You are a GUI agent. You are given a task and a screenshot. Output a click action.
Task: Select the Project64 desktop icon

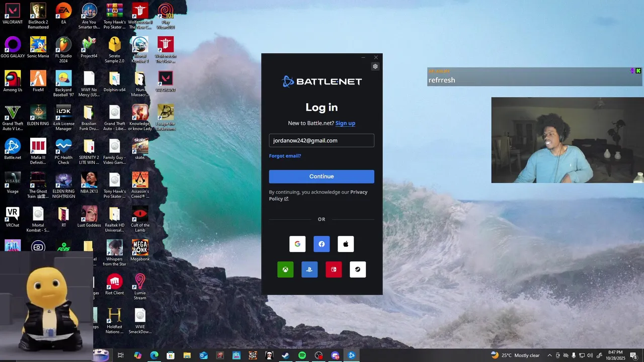click(89, 47)
